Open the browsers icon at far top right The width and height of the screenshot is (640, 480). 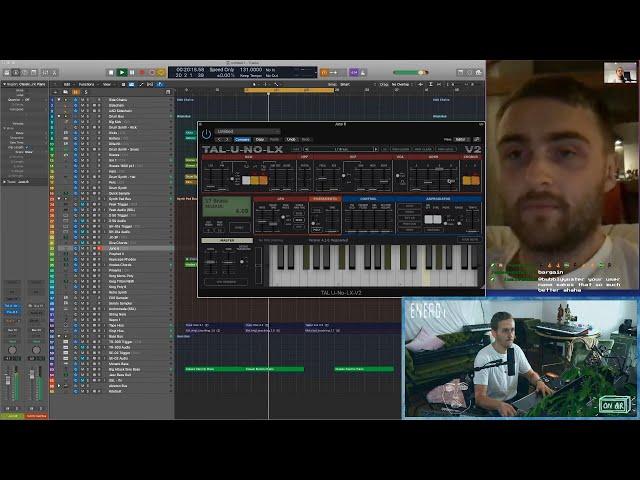tap(479, 72)
